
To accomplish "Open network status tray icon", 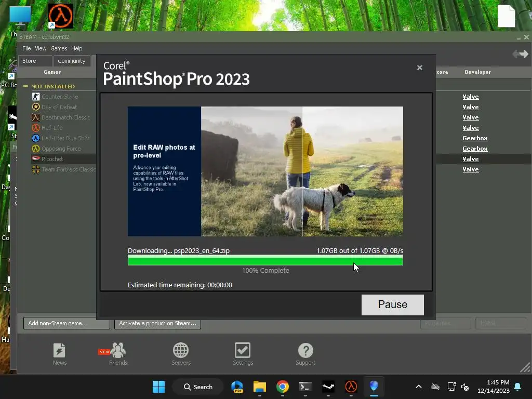I will (451, 387).
